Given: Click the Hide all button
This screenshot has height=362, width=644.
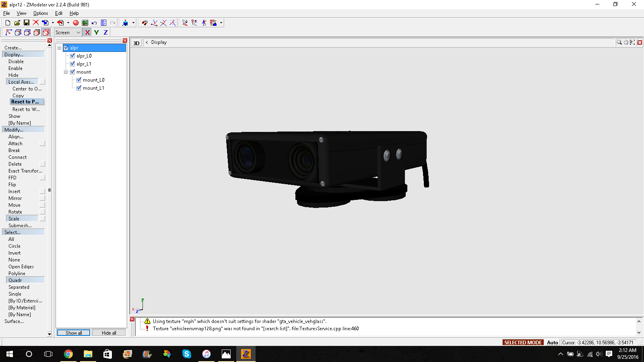Looking at the screenshot, I should pyautogui.click(x=109, y=333).
